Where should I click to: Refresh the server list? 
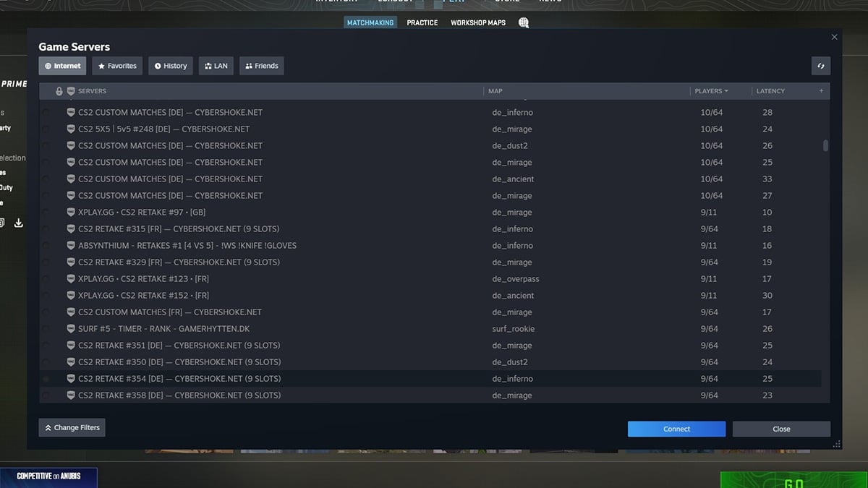[820, 65]
